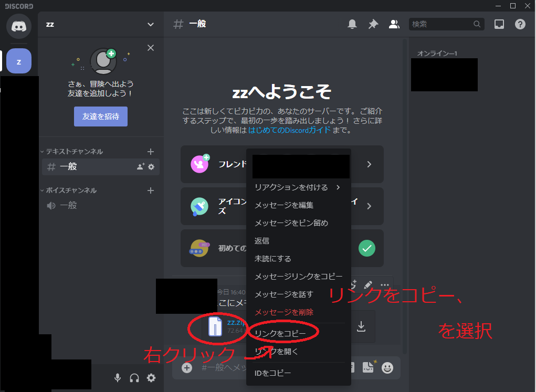Click the search magnifier icon
Viewport: 536px width, 392px height.
pos(477,24)
